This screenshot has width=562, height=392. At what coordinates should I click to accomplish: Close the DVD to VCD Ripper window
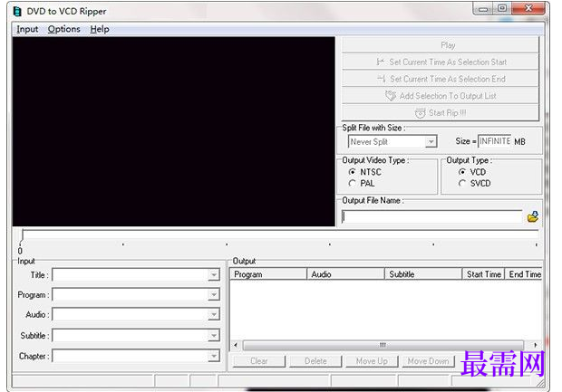(528, 8)
